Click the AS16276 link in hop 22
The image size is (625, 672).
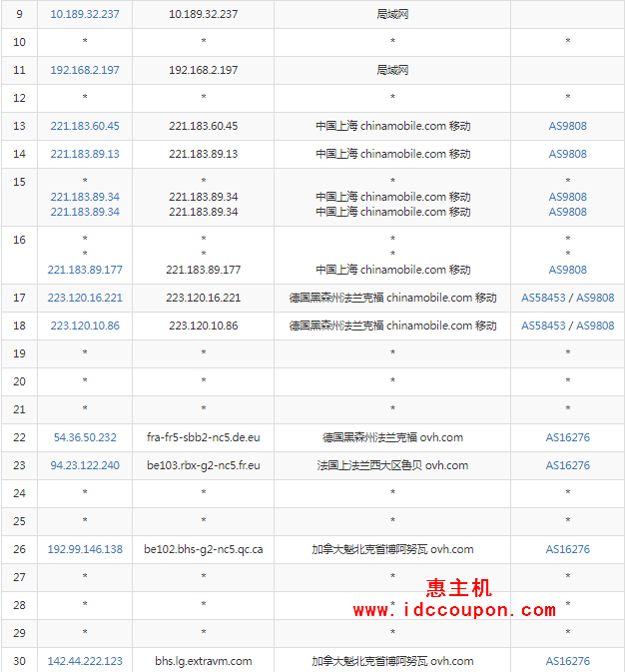click(567, 437)
